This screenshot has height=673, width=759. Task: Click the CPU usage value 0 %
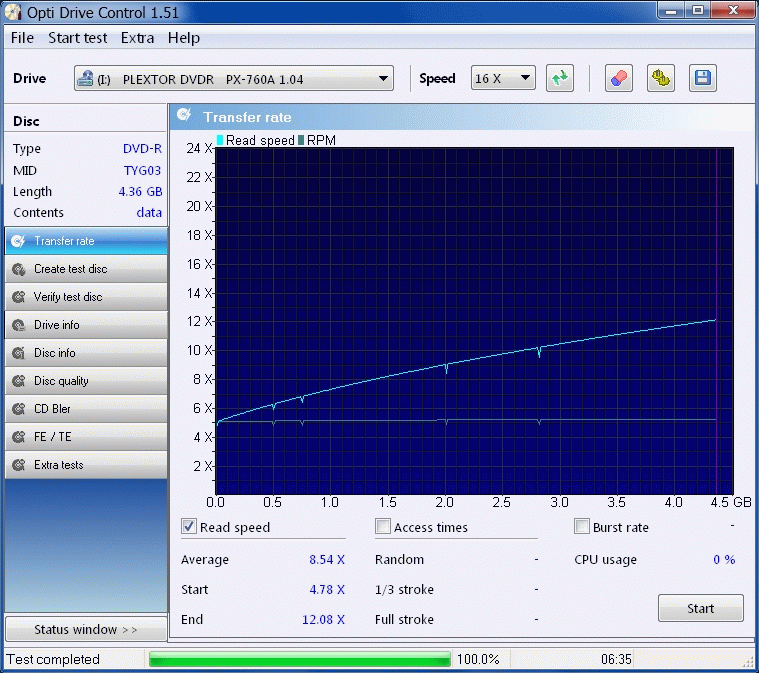point(724,560)
